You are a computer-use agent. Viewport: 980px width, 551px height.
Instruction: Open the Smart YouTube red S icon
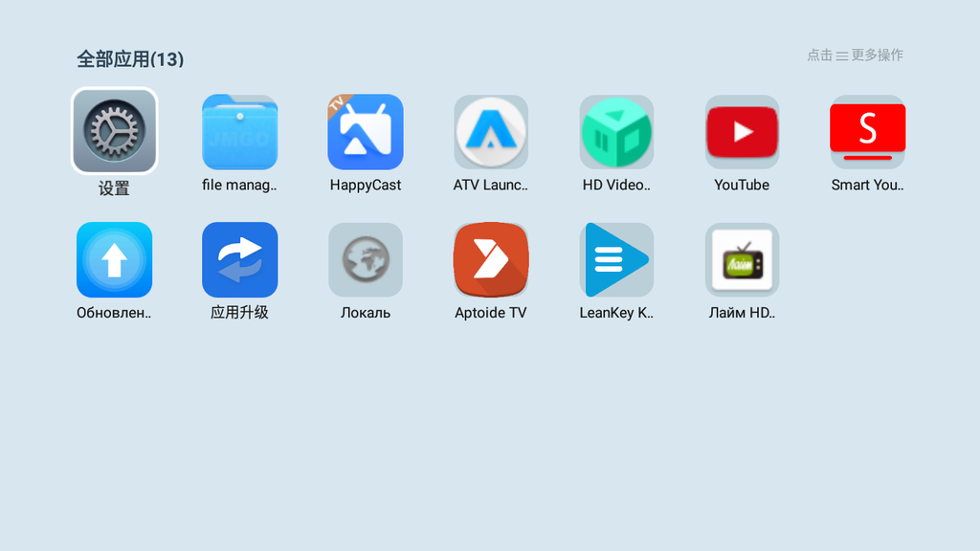point(867,132)
